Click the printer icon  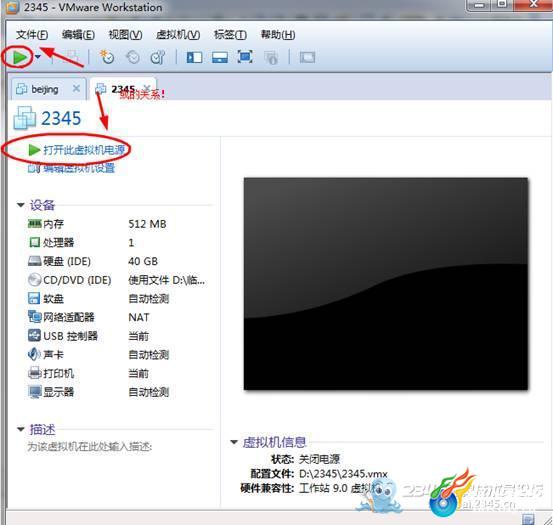click(x=35, y=373)
